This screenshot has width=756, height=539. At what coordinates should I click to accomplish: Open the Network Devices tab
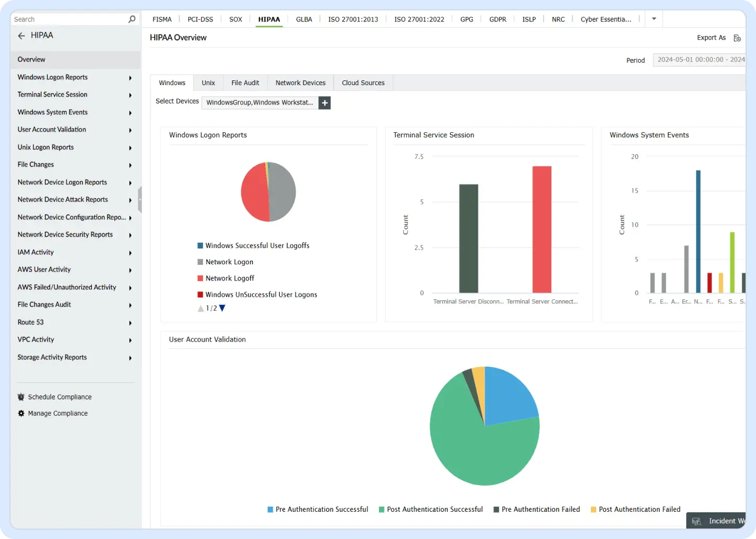(x=301, y=83)
